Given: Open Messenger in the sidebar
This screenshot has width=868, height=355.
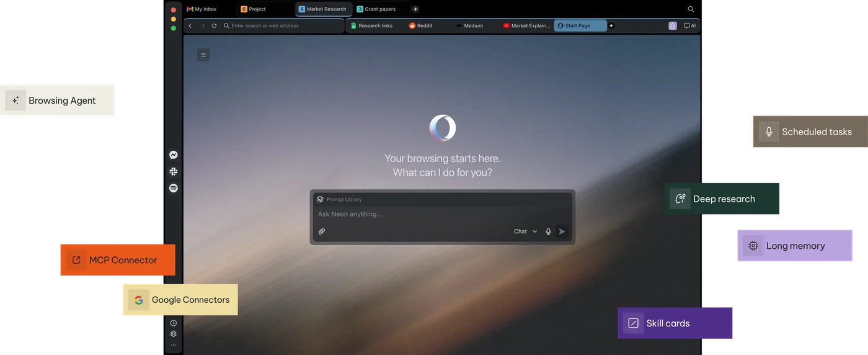Looking at the screenshot, I should [174, 155].
